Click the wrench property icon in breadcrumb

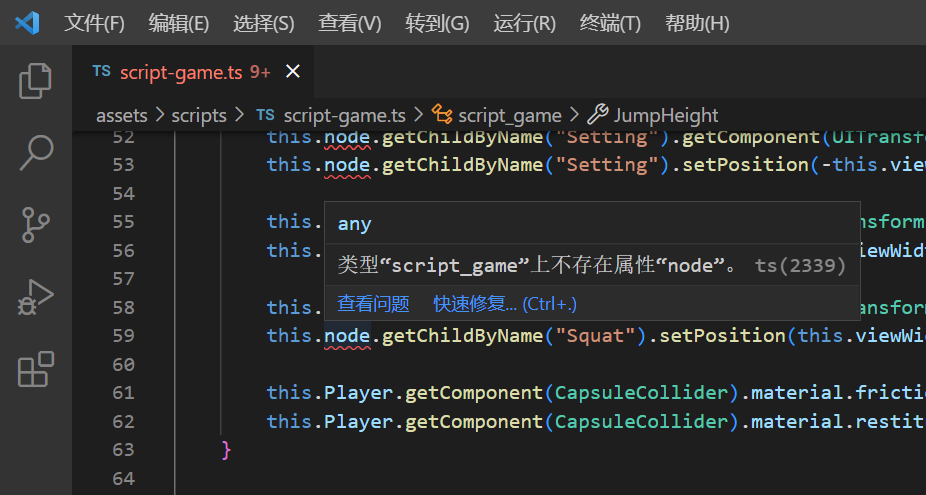598,114
